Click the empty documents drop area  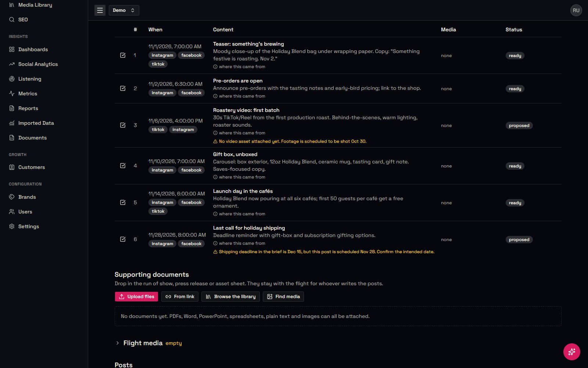click(x=338, y=316)
